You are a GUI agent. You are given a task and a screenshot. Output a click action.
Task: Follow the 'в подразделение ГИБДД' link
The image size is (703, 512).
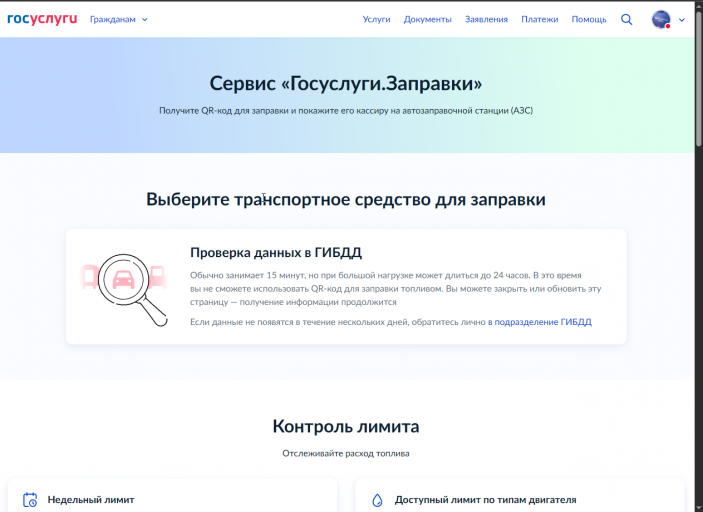tap(540, 322)
